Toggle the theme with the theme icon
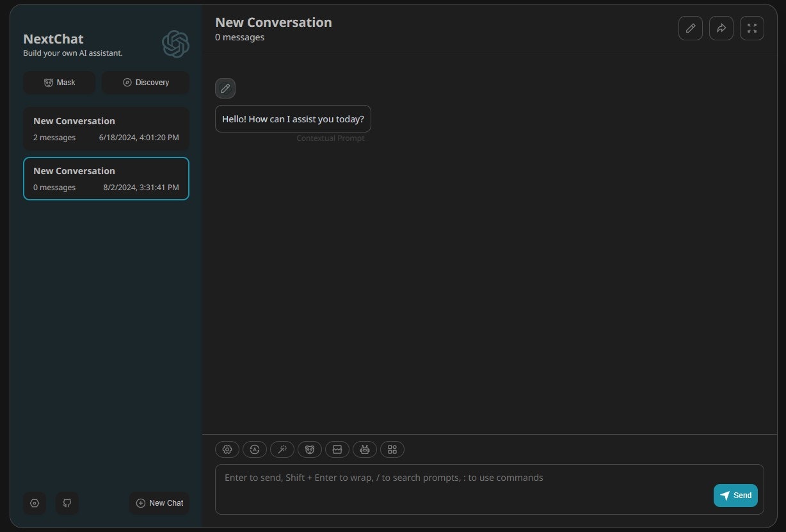 click(x=255, y=449)
